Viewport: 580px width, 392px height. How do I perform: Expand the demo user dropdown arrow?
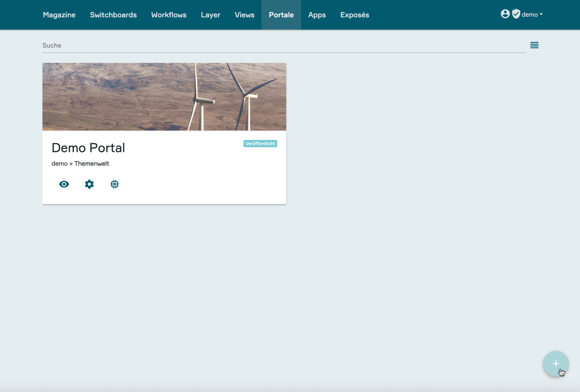pyautogui.click(x=541, y=14)
